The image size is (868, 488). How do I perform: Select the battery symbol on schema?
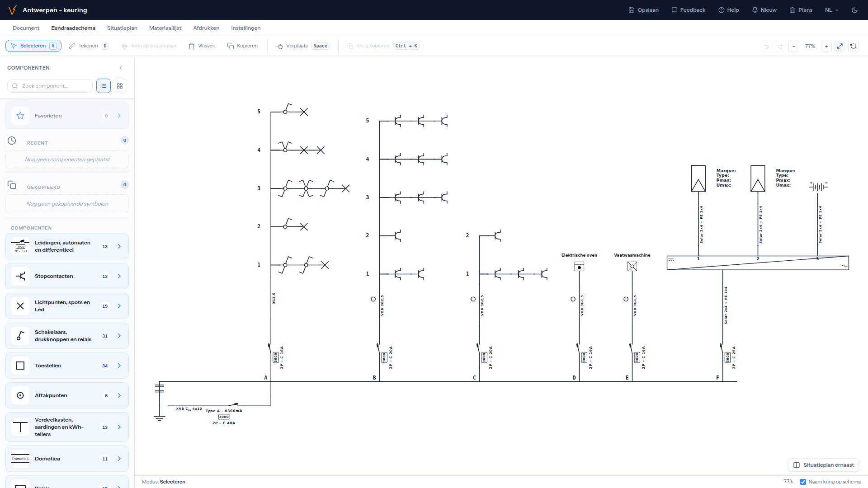[x=818, y=186]
